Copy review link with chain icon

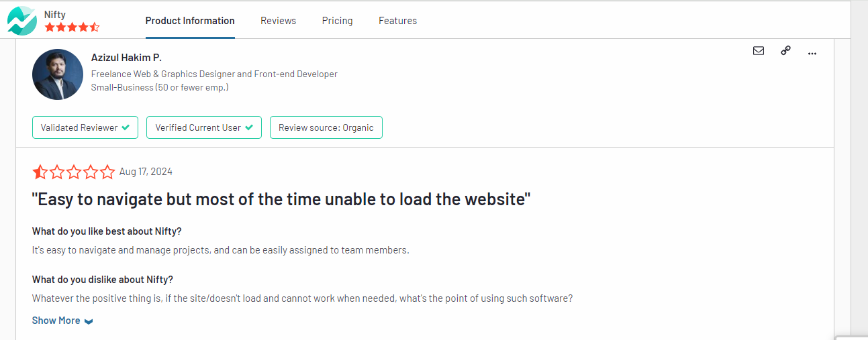tap(785, 51)
